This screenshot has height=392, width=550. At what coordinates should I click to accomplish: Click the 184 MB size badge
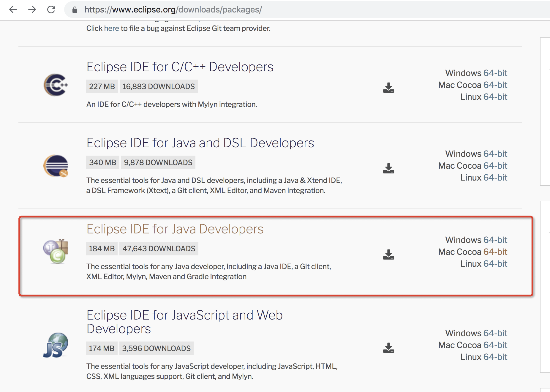(x=102, y=249)
